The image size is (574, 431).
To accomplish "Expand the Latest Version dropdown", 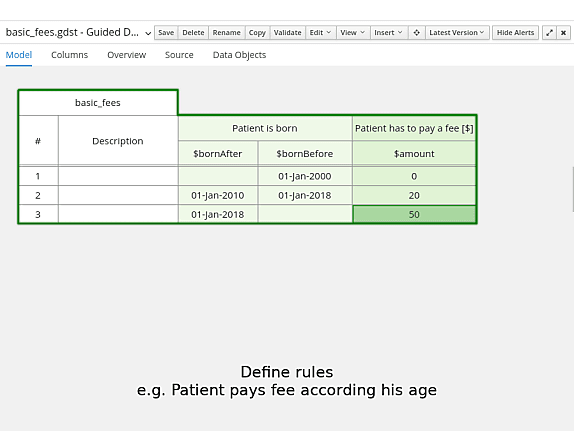I will click(457, 33).
